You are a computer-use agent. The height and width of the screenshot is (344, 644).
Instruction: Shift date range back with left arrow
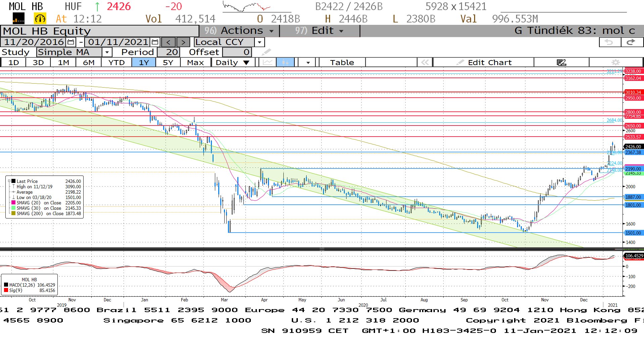(168, 42)
